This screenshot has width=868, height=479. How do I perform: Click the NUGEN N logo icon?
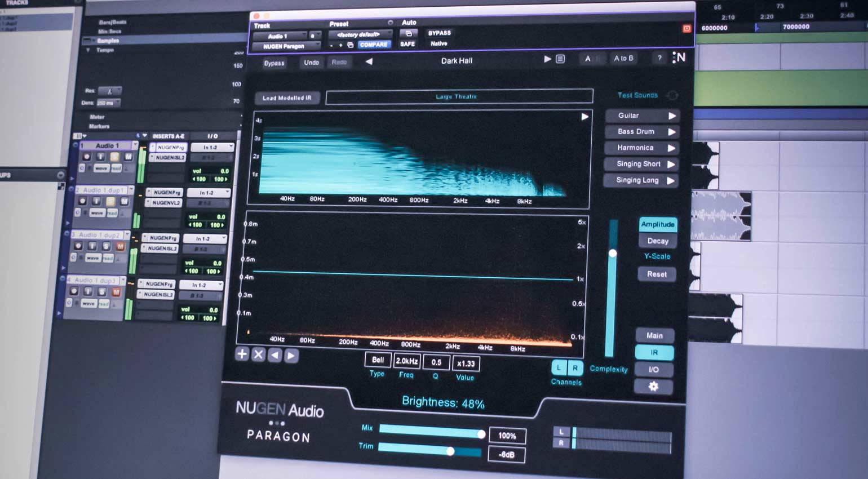pyautogui.click(x=679, y=57)
